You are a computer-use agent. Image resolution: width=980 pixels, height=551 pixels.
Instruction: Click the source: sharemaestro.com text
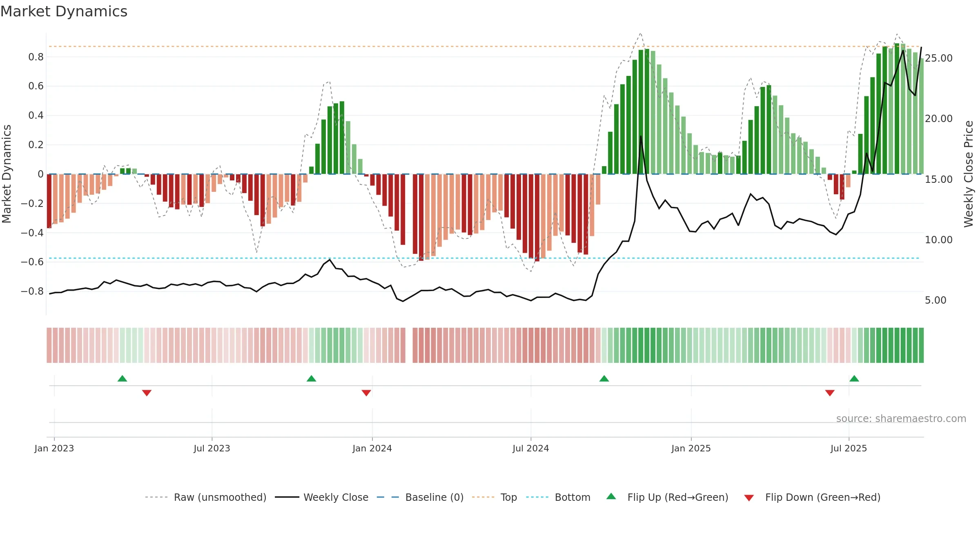[901, 418]
